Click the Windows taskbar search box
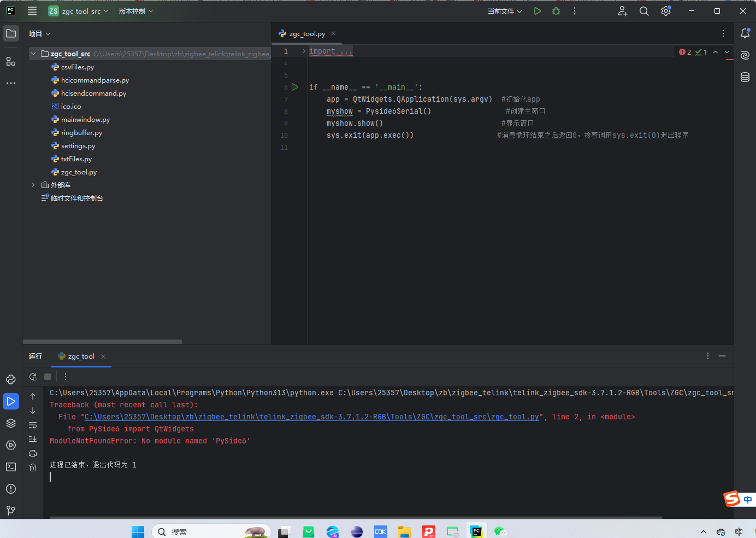The width and height of the screenshot is (756, 538). [x=211, y=531]
